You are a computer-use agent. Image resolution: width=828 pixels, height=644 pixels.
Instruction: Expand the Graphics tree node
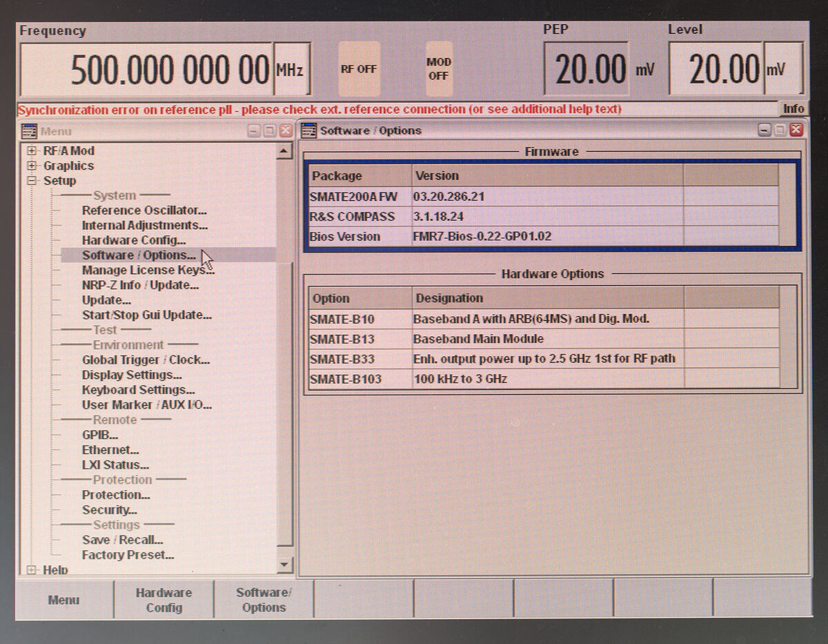pyautogui.click(x=31, y=166)
